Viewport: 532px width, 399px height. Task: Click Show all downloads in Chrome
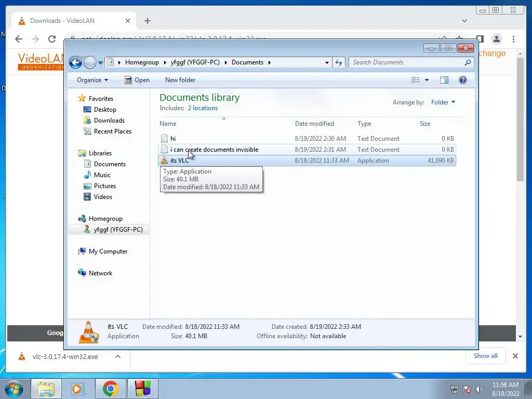tap(486, 356)
